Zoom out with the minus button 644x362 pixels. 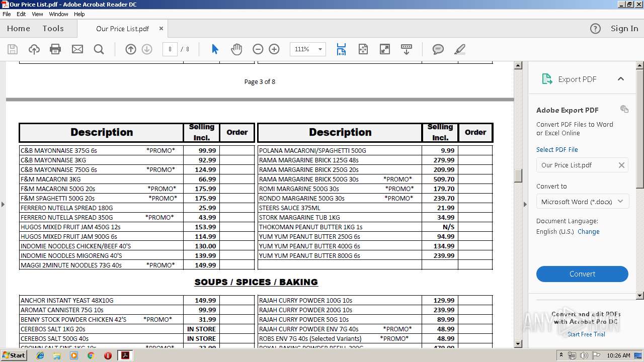pyautogui.click(x=258, y=49)
